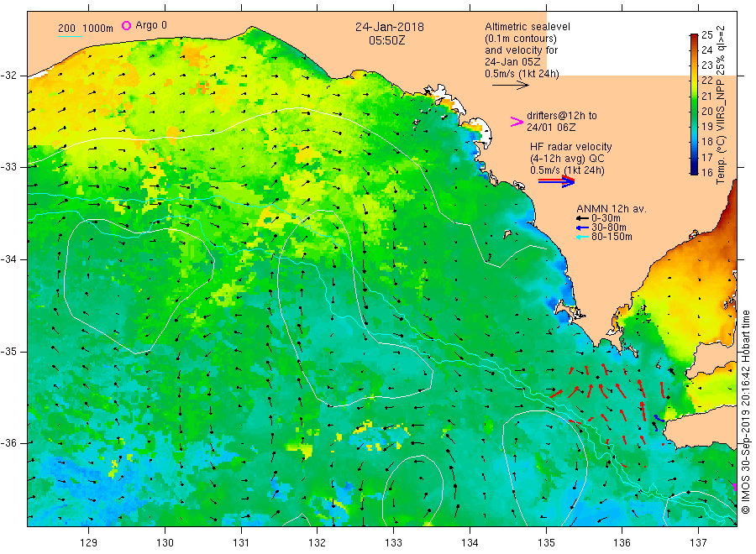Click the magenta drifters chevron symbol
756x554 pixels.
[x=517, y=122]
